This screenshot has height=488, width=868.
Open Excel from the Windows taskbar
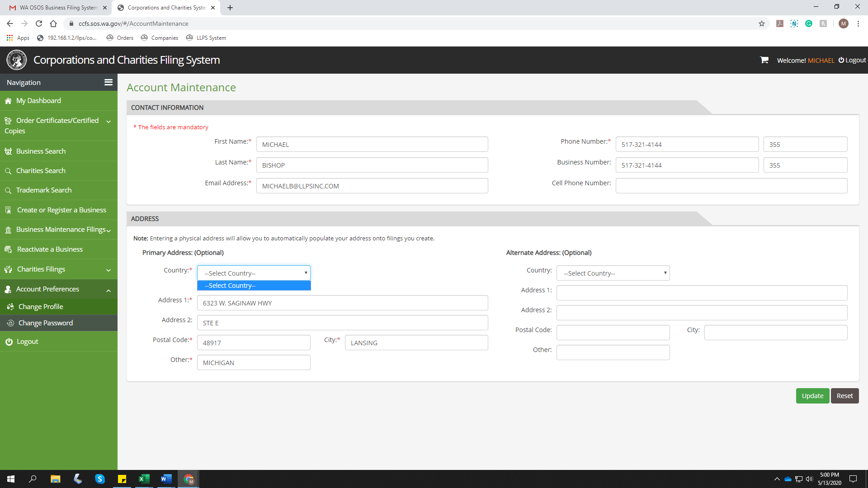[144, 479]
